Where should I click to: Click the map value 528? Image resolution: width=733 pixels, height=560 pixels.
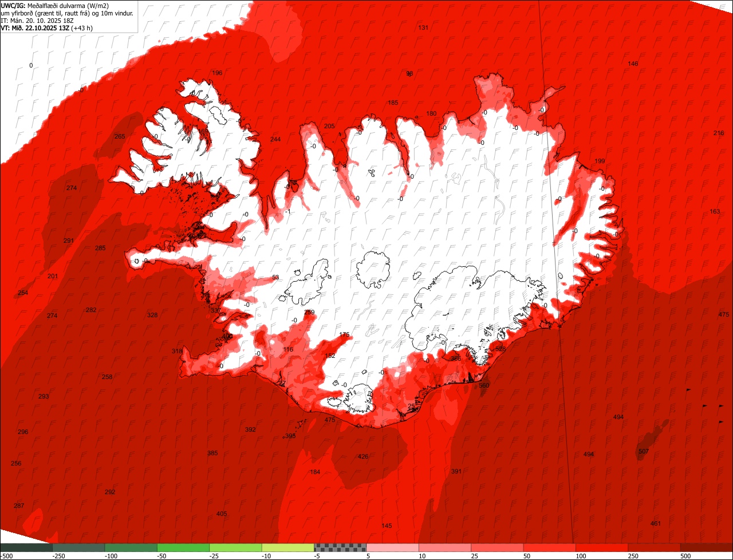(x=501, y=349)
